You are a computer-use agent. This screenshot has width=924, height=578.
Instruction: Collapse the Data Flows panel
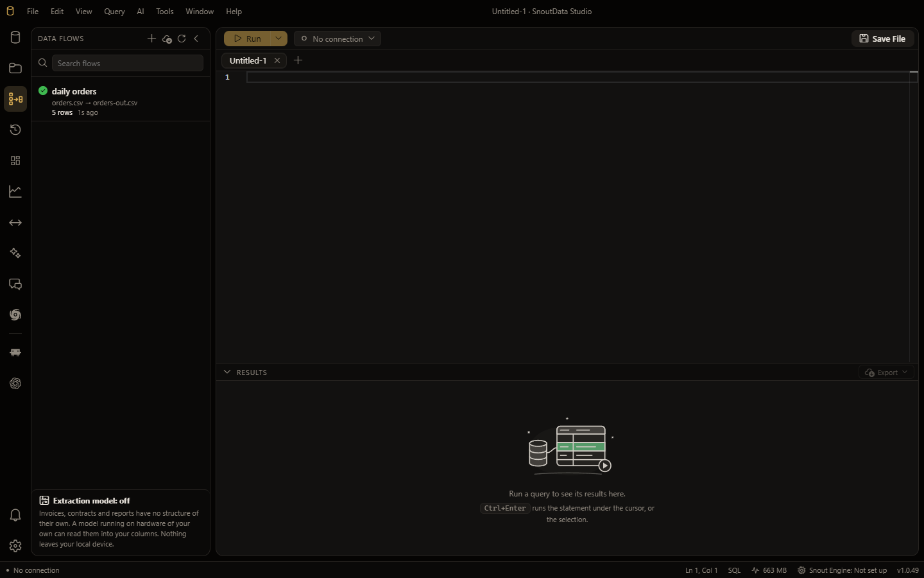pos(196,39)
